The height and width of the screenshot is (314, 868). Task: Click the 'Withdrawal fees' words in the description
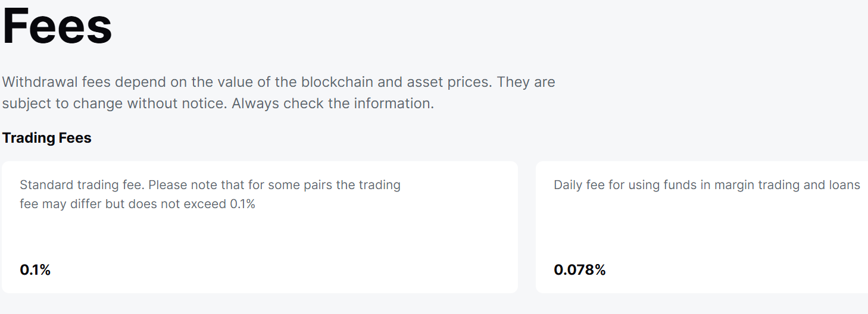[55, 82]
